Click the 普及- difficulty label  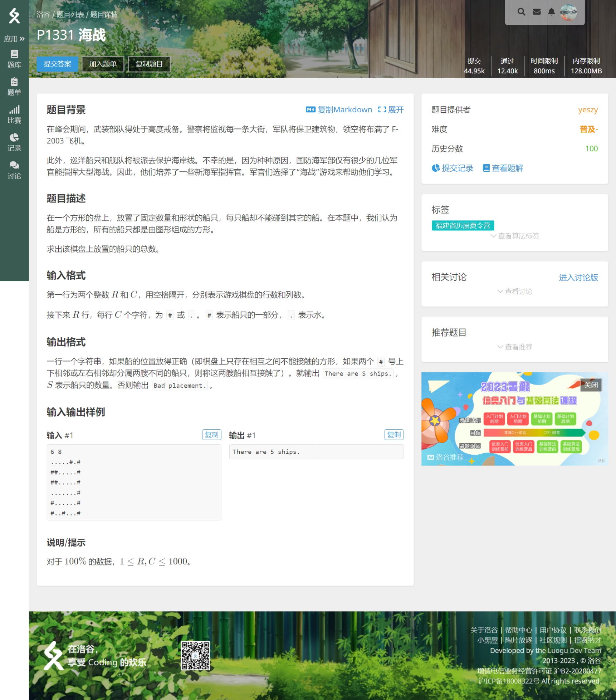(x=588, y=129)
